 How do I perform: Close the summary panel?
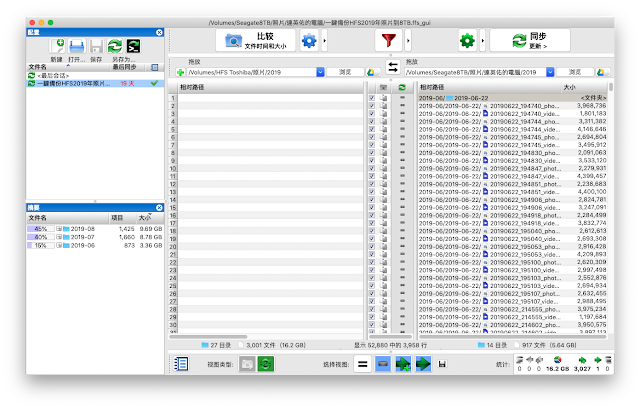159,207
